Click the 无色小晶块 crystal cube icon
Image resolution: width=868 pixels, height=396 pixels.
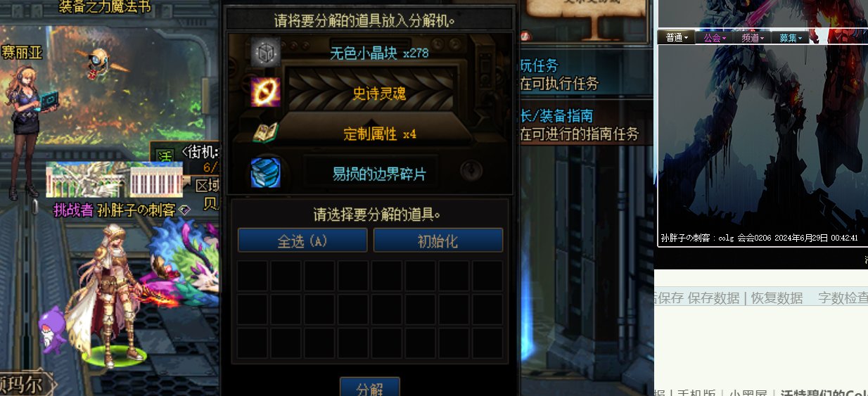(x=266, y=52)
